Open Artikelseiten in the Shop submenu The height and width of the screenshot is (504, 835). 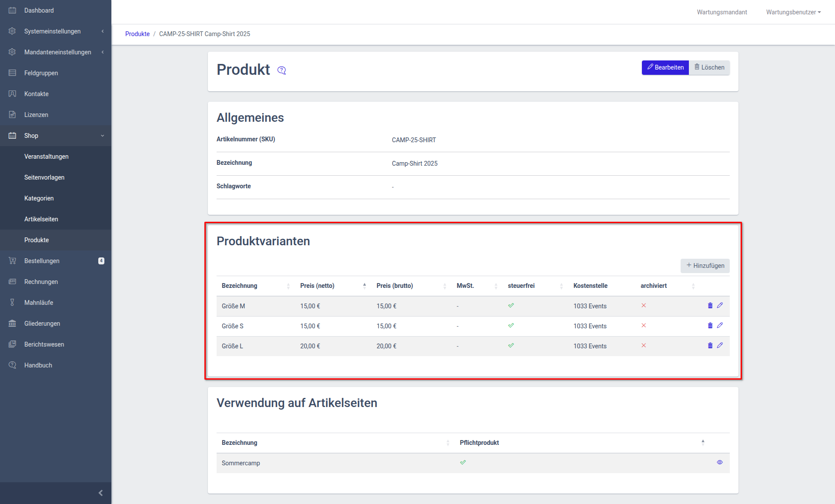41,219
